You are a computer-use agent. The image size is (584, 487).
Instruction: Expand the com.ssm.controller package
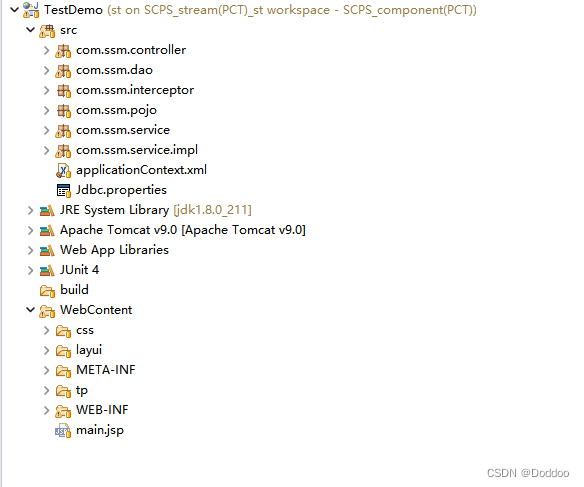46,50
